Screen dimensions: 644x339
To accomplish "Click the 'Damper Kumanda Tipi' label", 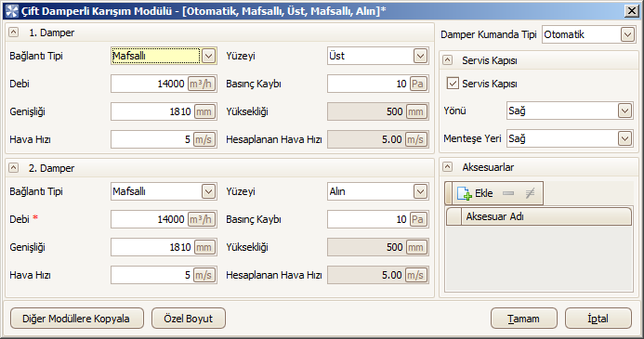I will (x=489, y=34).
